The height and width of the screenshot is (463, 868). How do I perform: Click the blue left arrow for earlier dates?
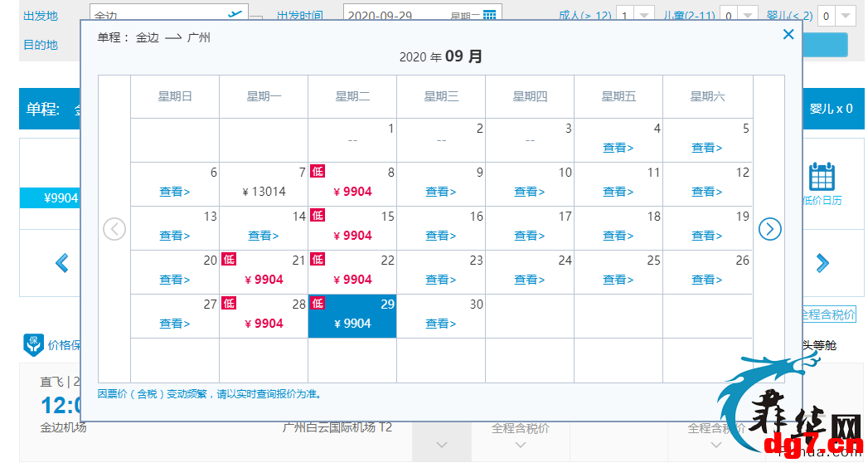pyautogui.click(x=62, y=262)
